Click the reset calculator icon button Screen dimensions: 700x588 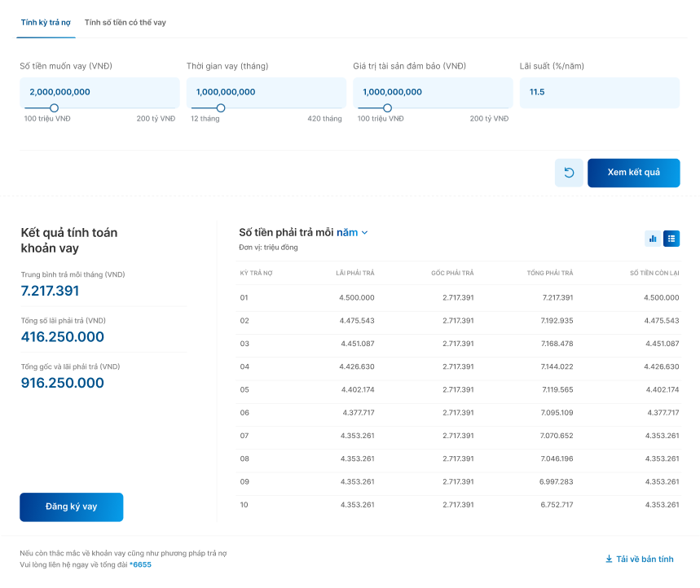pyautogui.click(x=569, y=173)
